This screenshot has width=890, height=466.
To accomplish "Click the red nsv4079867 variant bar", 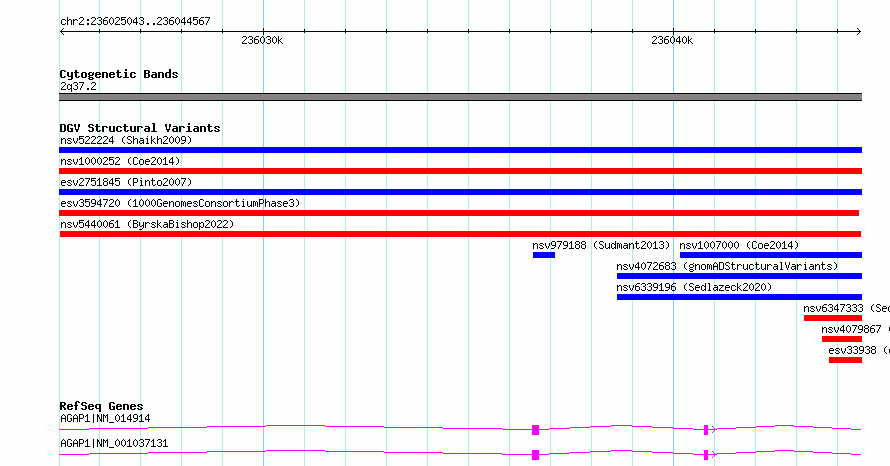I will [842, 339].
